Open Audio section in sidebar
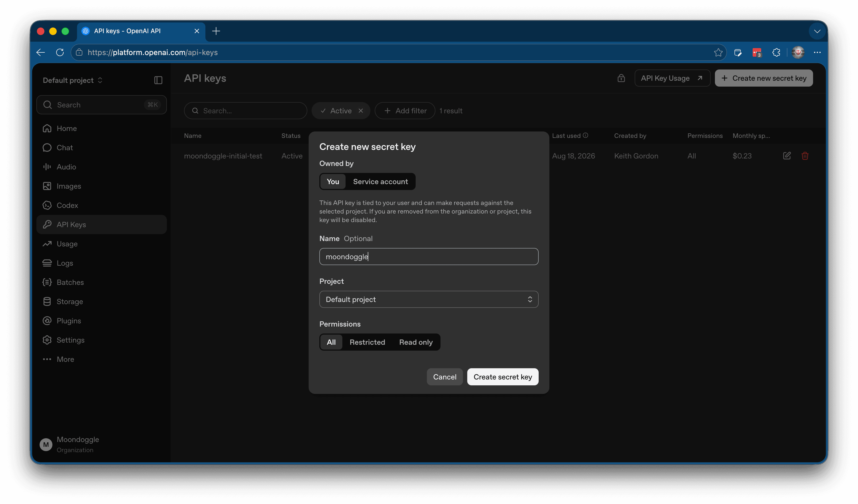 (x=101, y=167)
